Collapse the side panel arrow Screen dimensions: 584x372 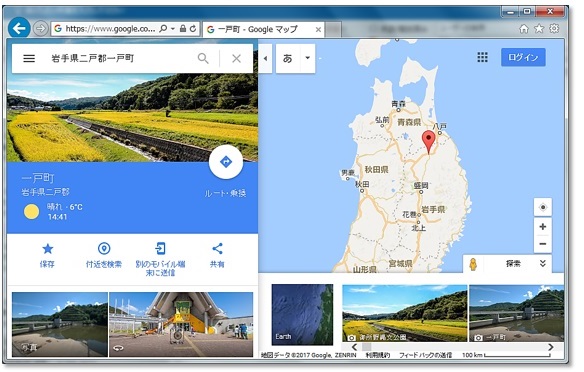tap(266, 58)
